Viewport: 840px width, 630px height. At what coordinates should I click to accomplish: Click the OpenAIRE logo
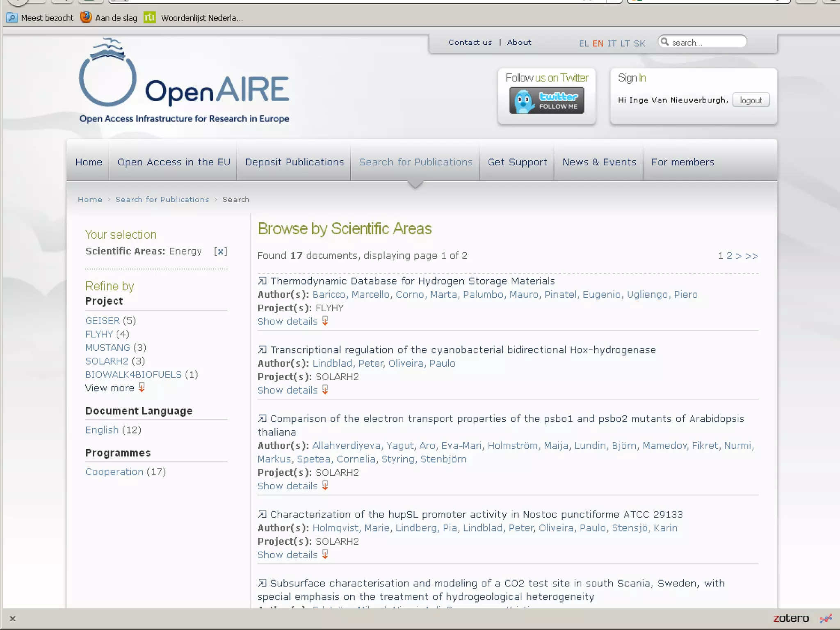click(x=184, y=80)
